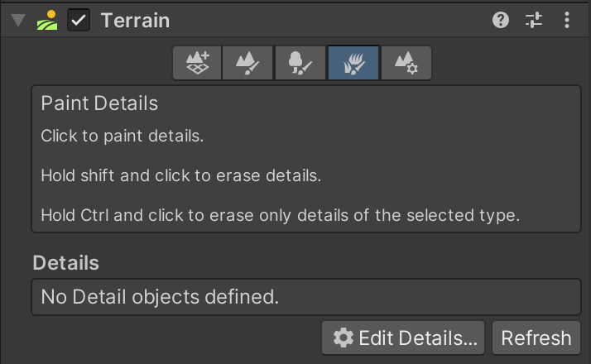Collapse the Terrain component foldout arrow
This screenshot has height=364, width=591.
(17, 21)
